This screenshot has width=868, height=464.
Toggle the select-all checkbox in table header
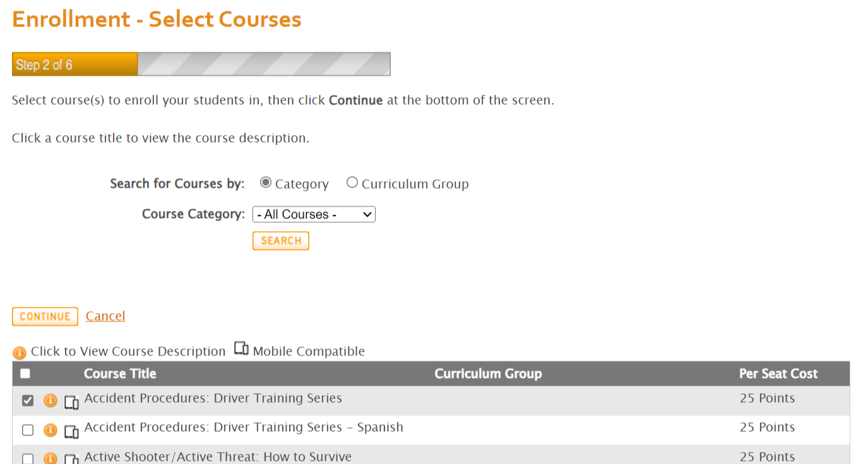coord(25,374)
